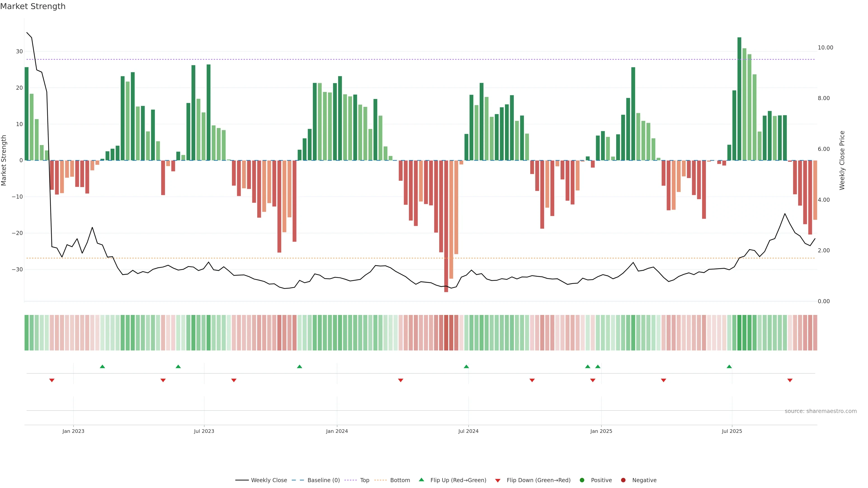Viewport: 868px width, 488px height.
Task: Click first red flip-down marker near Jan 2023
Action: (x=52, y=380)
